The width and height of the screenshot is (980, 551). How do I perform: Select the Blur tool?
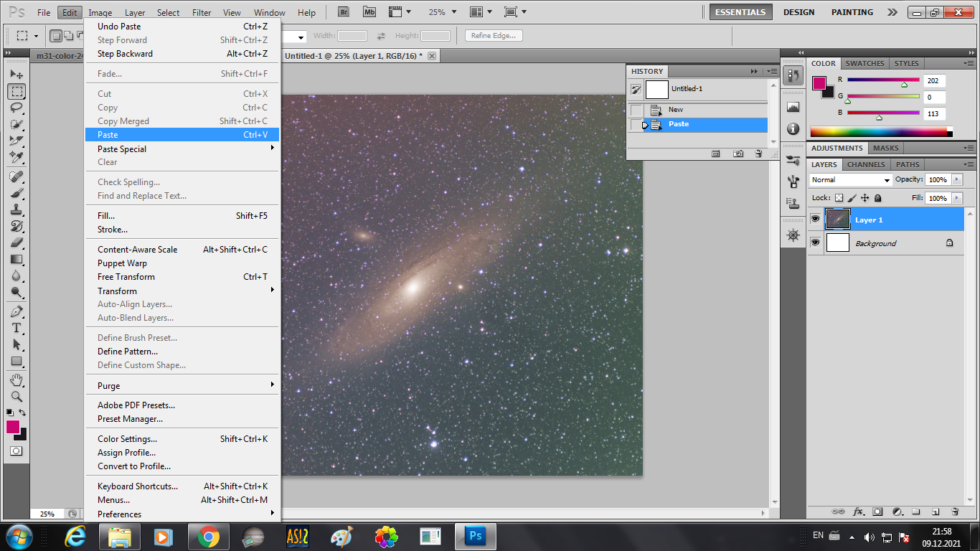17,275
